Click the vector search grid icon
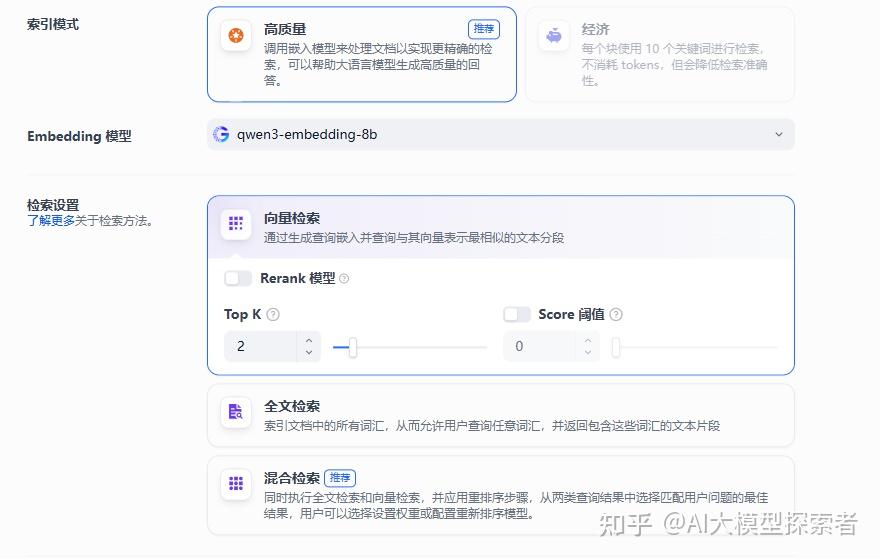 pyautogui.click(x=236, y=224)
